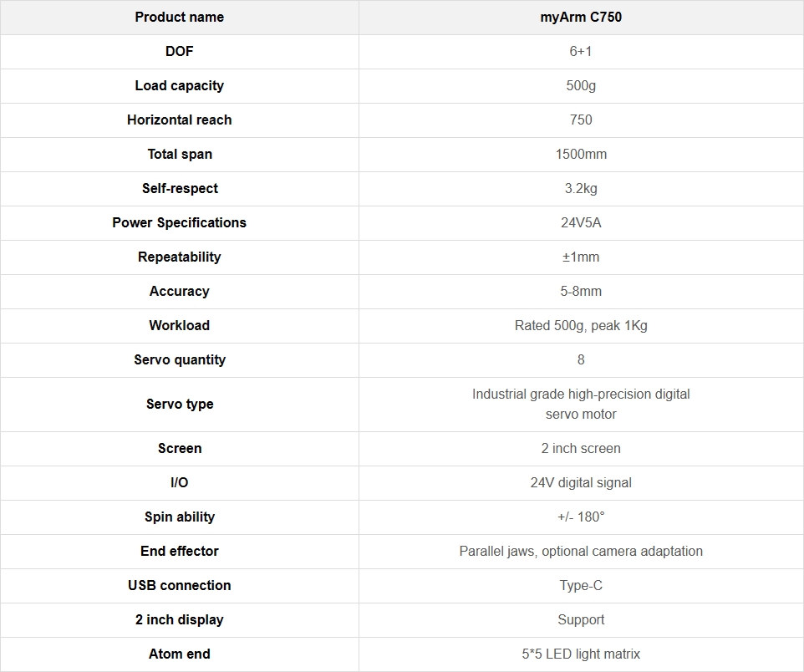This screenshot has height=672, width=804.
Task: Click the Spin ability +/- 180° value
Action: tap(581, 517)
